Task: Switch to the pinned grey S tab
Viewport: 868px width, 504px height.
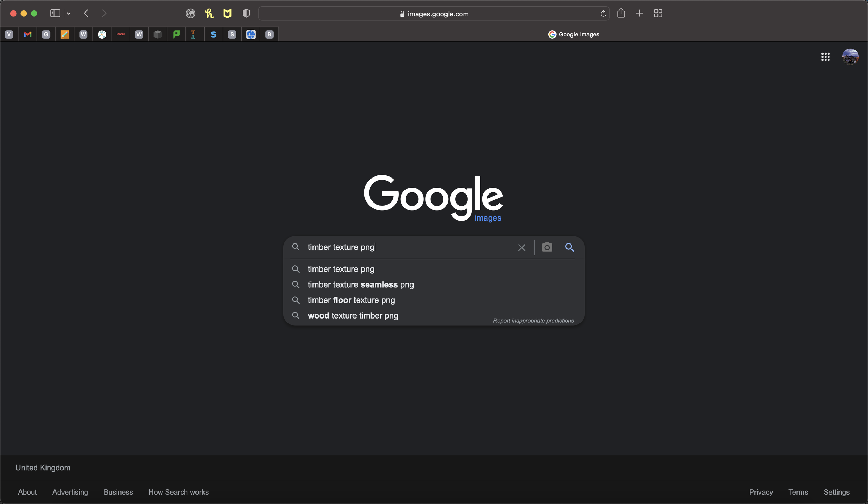Action: coord(232,34)
